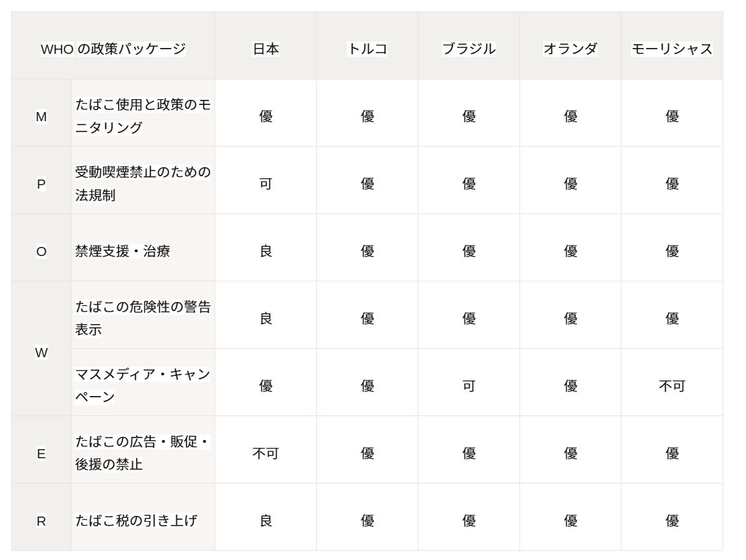Click the 不可 cell in the 日本 column

point(266,454)
